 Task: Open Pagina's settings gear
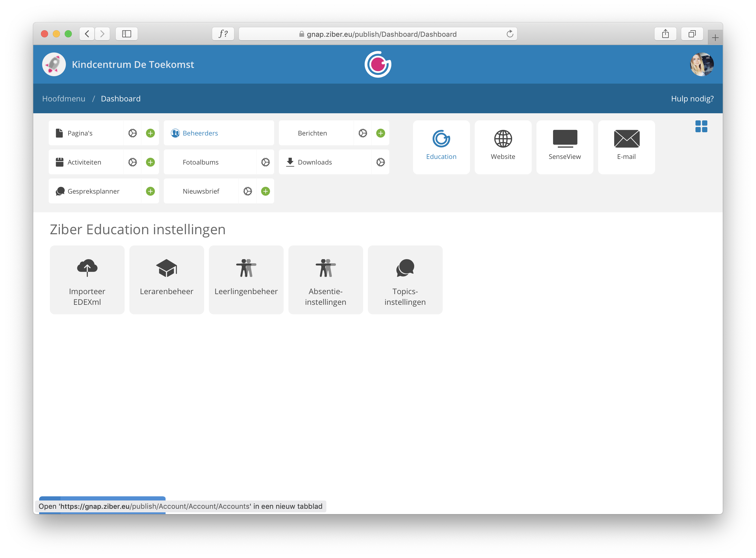[132, 133]
